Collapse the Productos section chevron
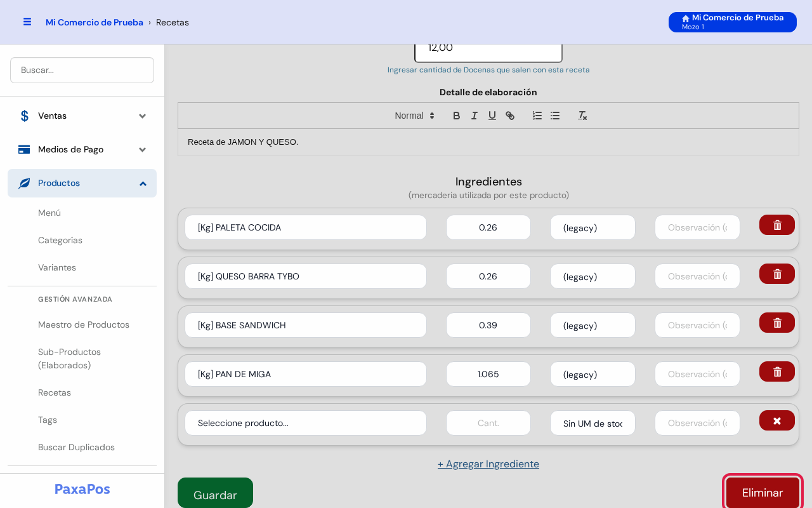The height and width of the screenshot is (508, 812). (x=143, y=183)
